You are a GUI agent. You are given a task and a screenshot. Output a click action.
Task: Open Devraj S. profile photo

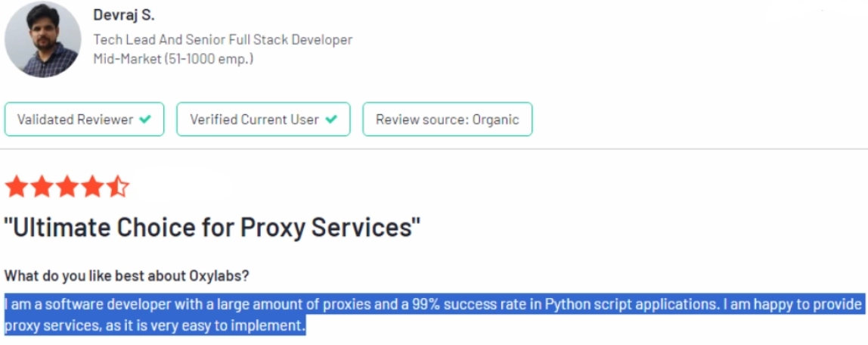tap(42, 39)
